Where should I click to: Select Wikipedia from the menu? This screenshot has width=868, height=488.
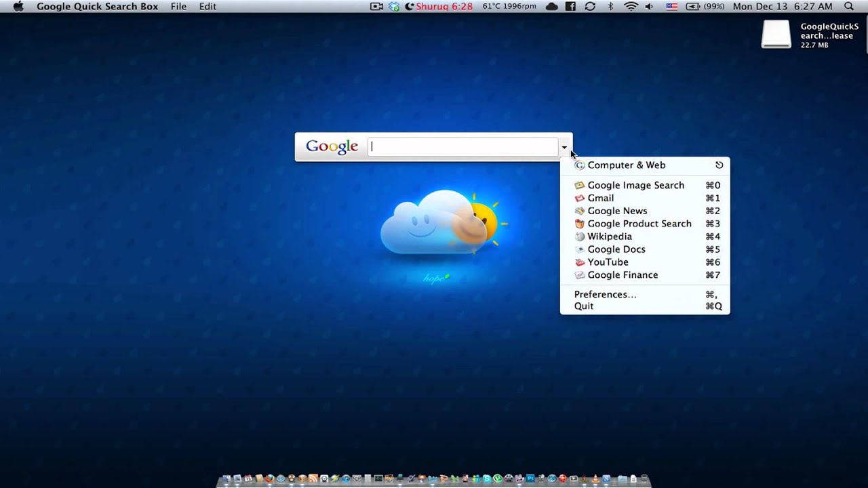tap(645, 237)
